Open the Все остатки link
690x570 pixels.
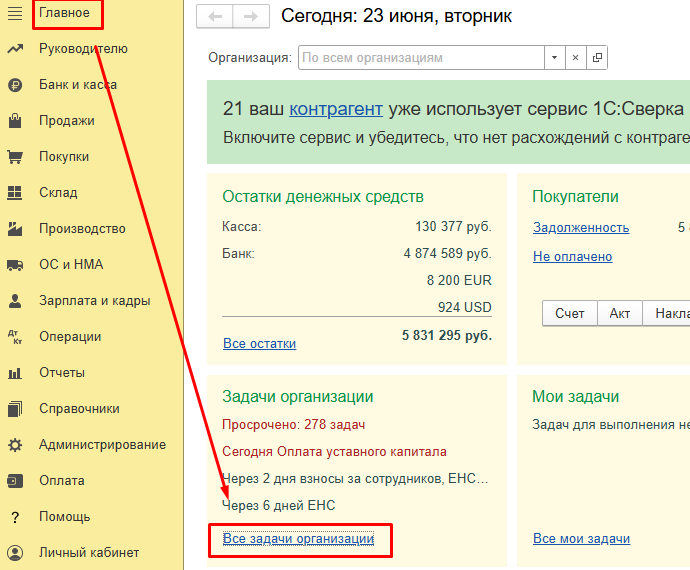click(259, 343)
